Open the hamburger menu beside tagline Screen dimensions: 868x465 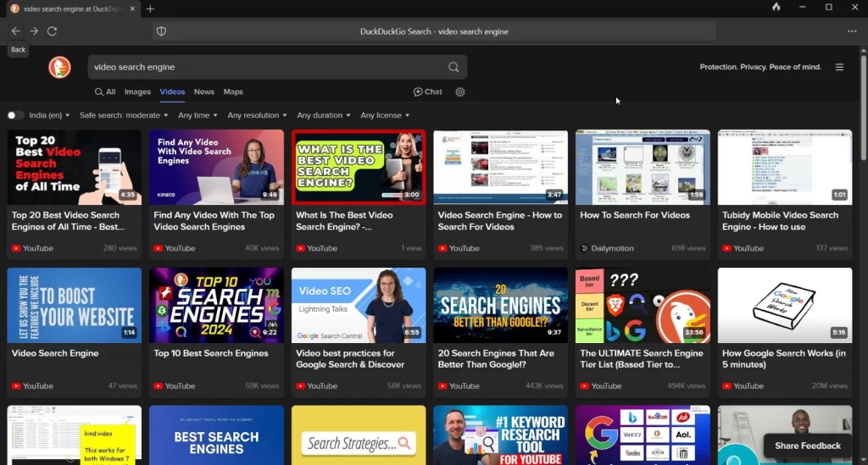(839, 67)
